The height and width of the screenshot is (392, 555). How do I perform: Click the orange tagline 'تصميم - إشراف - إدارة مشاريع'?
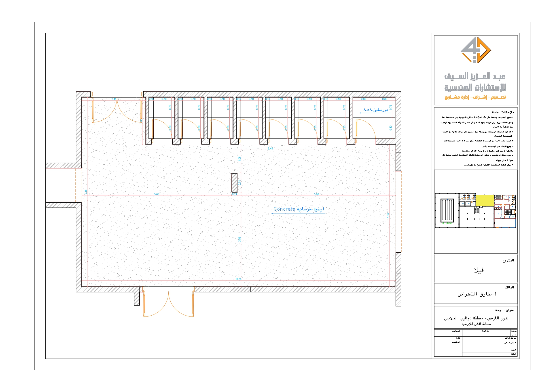point(475,97)
